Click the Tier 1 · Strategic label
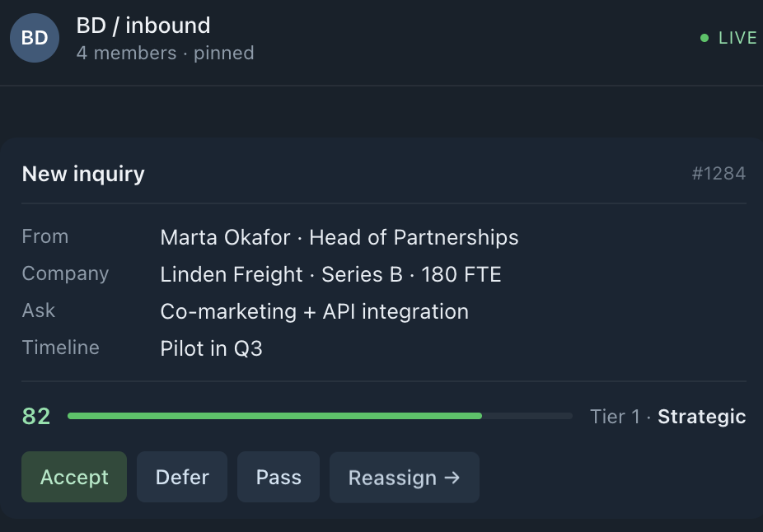 (x=667, y=417)
